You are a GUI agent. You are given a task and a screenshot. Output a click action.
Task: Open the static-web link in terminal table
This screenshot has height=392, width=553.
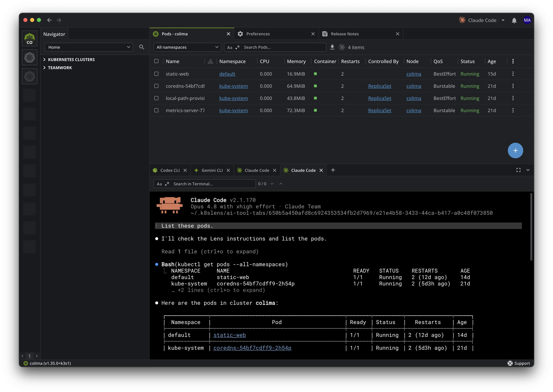229,335
